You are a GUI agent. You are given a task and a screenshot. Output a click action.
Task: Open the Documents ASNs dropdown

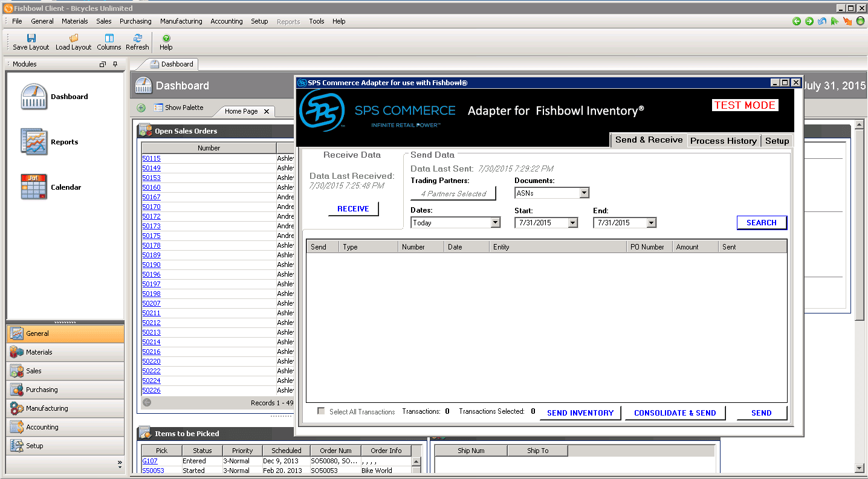point(584,193)
